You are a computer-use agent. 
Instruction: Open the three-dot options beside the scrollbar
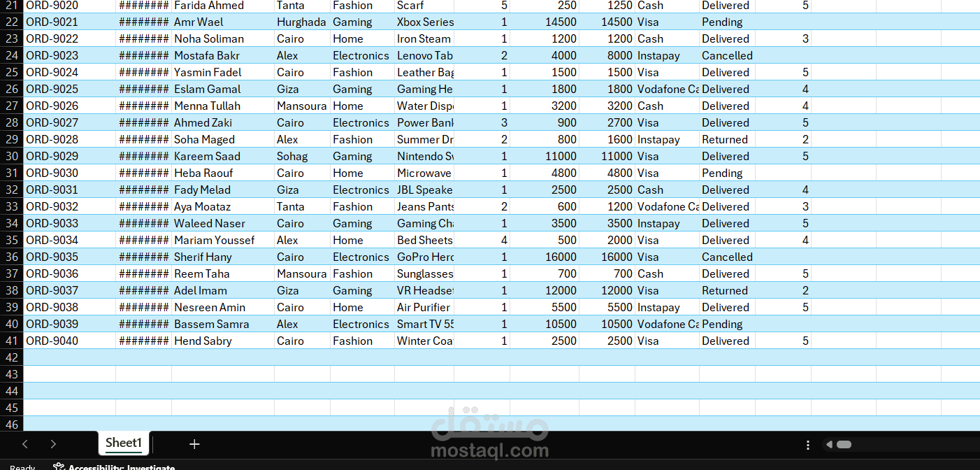click(808, 445)
